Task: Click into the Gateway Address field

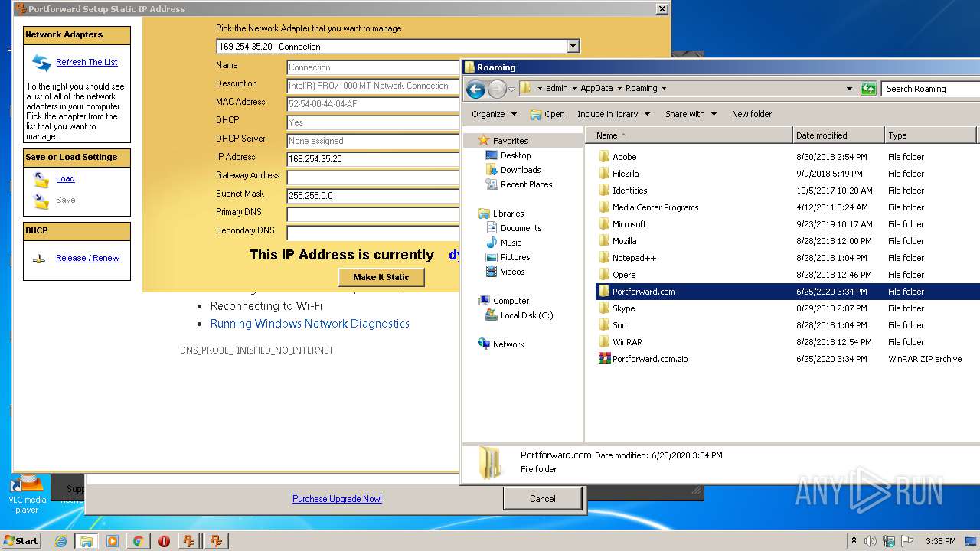Action: 373,178
